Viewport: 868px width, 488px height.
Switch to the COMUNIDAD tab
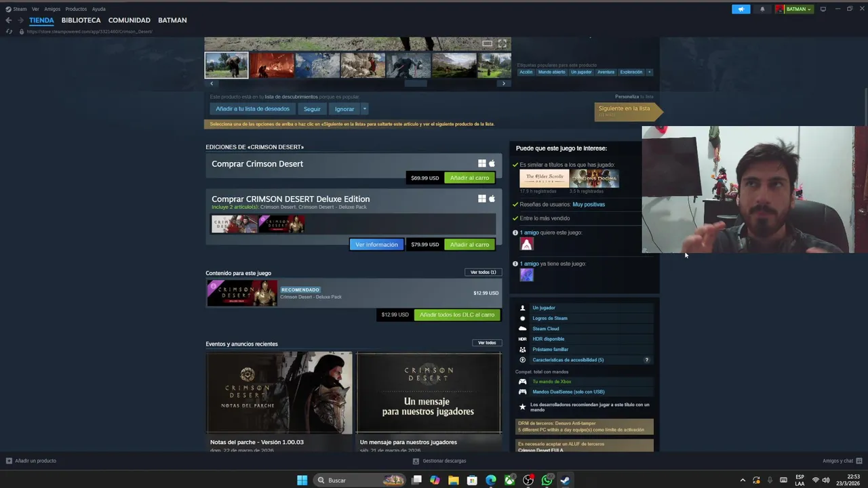tap(129, 20)
